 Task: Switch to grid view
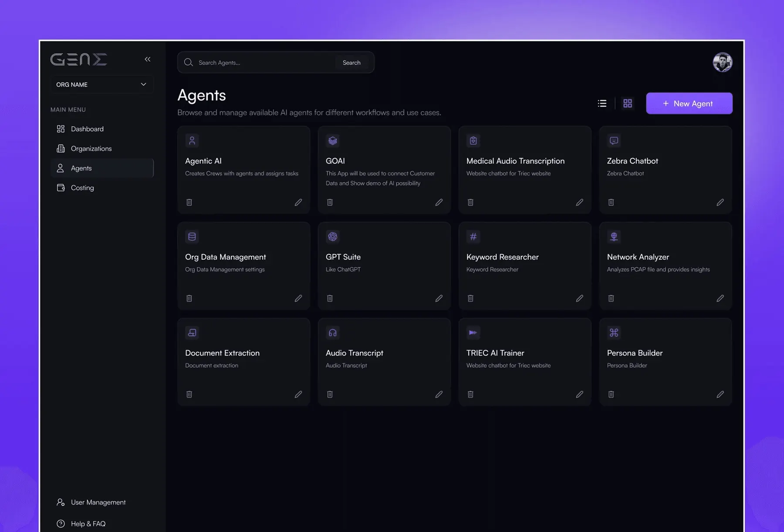click(628, 103)
